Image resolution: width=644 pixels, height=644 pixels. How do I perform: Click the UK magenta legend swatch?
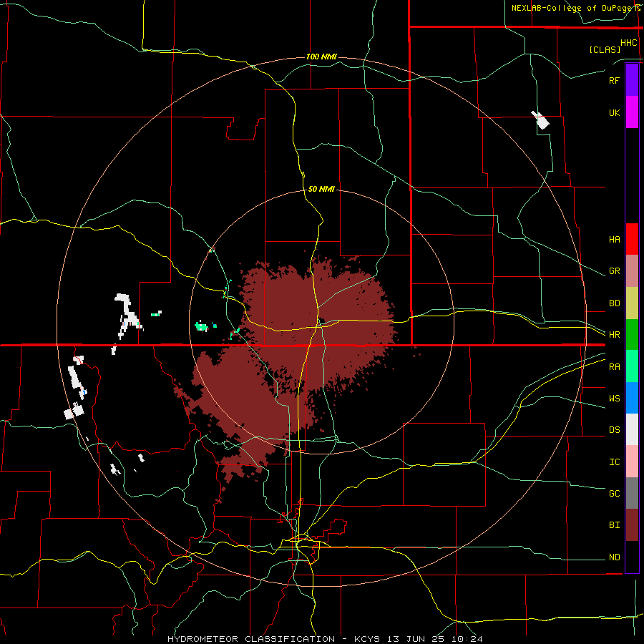[x=632, y=112]
